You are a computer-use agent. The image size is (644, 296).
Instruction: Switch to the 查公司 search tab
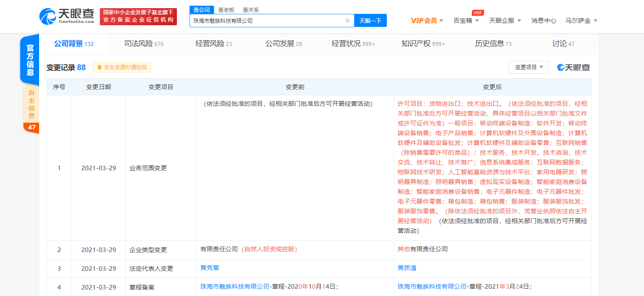[202, 10]
